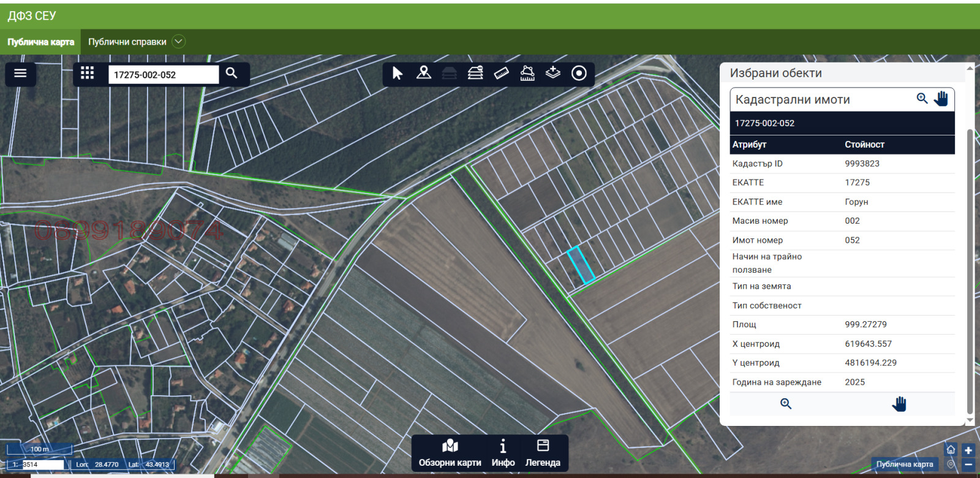Toggle the nine-dot grid search options
Viewport: 980px width, 478px height.
[x=87, y=74]
